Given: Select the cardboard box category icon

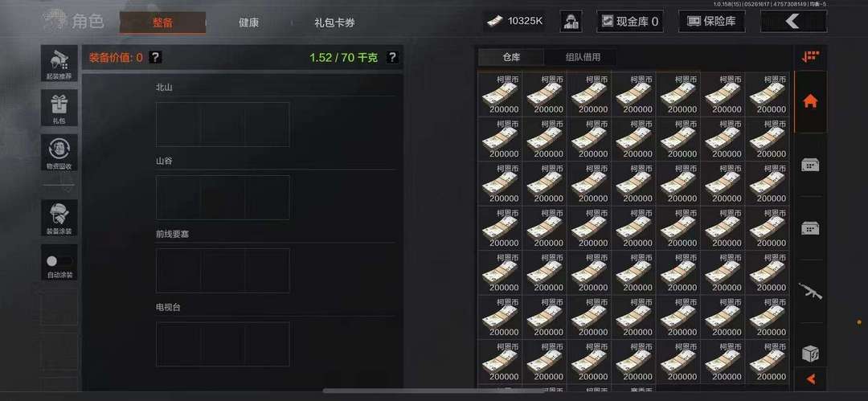Looking at the screenshot, I should pos(810,353).
